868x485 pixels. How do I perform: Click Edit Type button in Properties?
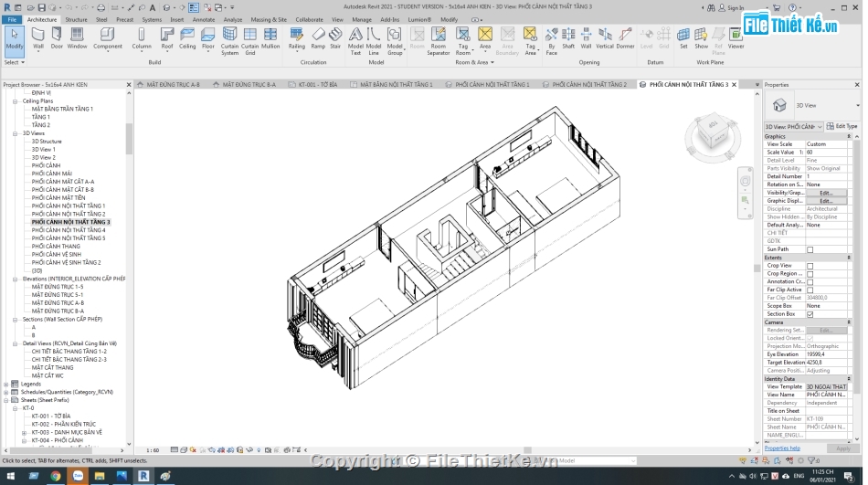point(842,126)
